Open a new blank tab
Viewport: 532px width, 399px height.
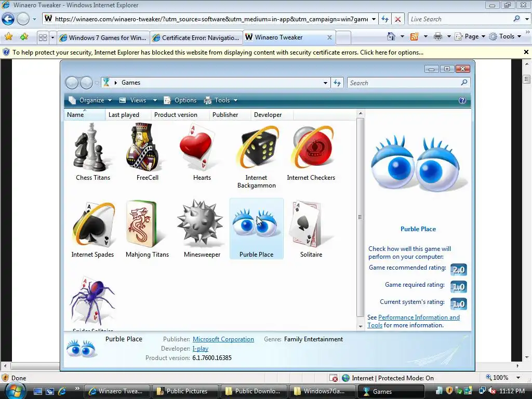[343, 37]
